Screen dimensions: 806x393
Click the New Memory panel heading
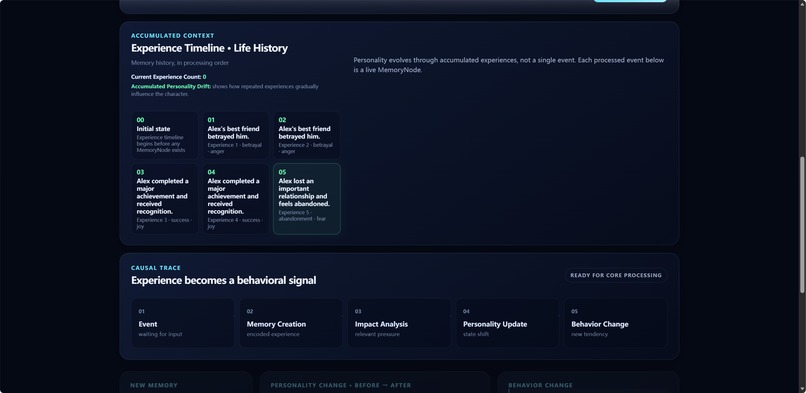(154, 385)
